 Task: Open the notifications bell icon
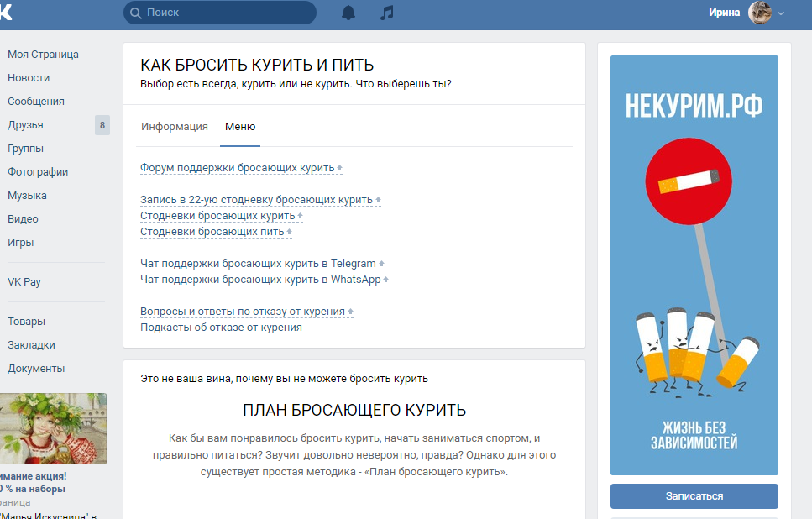coord(348,13)
